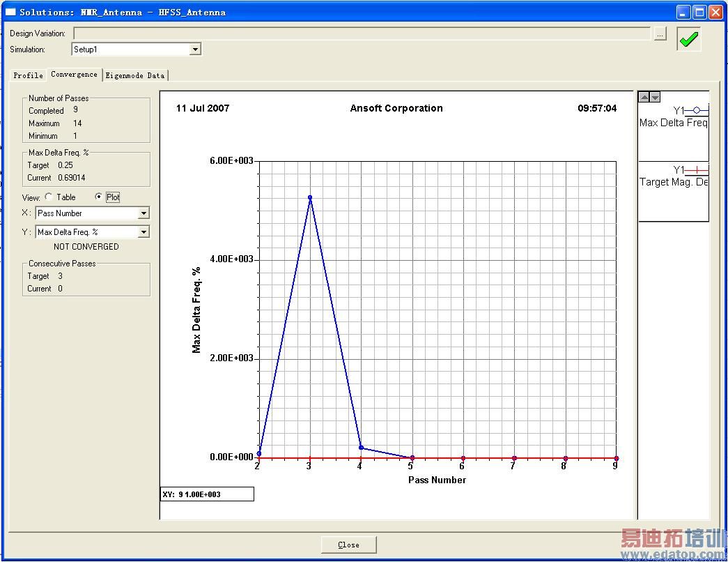Click the Current 0.69014 value
The height and width of the screenshot is (562, 728).
coord(72,178)
